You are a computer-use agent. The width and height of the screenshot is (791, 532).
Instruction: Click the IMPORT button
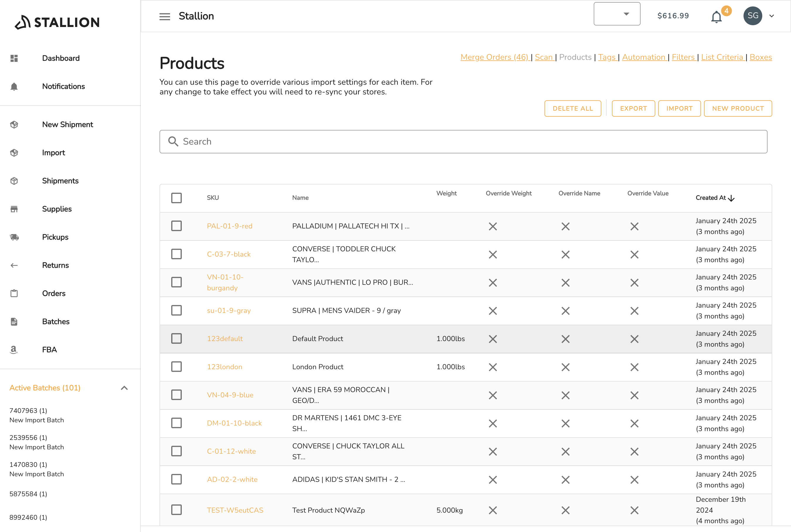[679, 109]
